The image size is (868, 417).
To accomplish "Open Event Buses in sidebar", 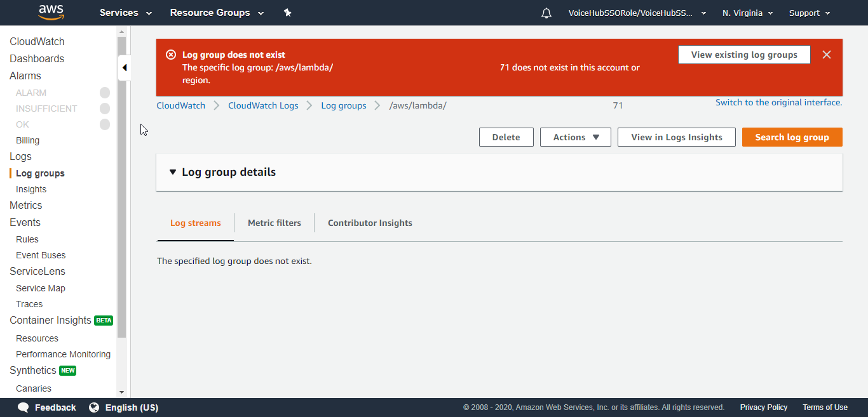I will 41,255.
